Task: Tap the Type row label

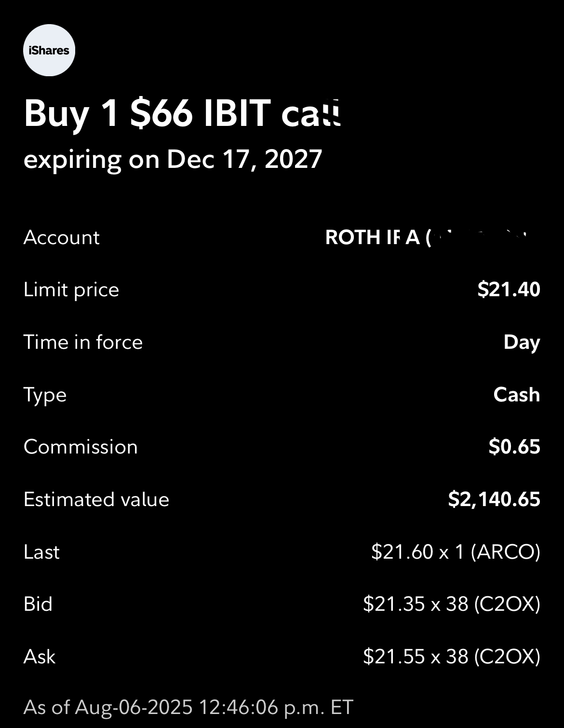Action: click(45, 396)
